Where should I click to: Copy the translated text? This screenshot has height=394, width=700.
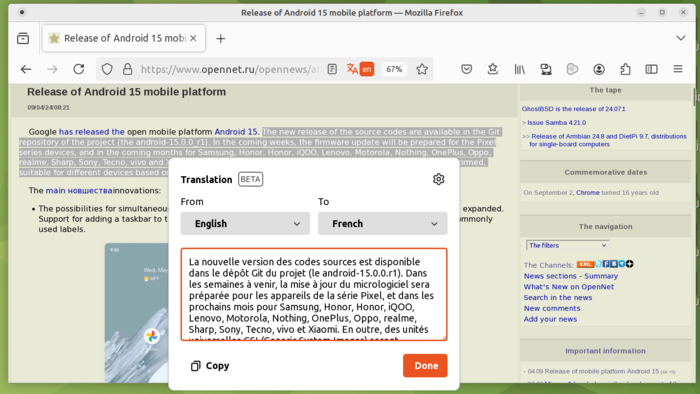click(x=210, y=366)
